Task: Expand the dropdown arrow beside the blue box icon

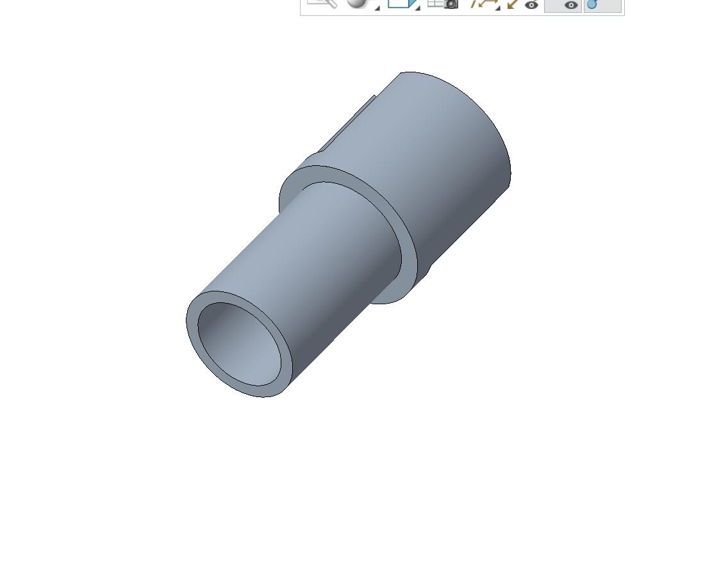Action: coord(417,7)
